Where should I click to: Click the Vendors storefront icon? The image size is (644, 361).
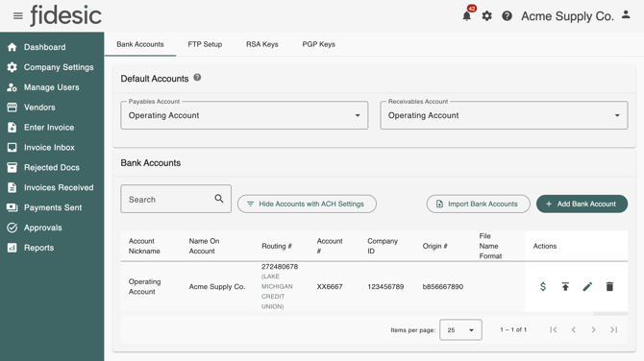click(x=12, y=108)
